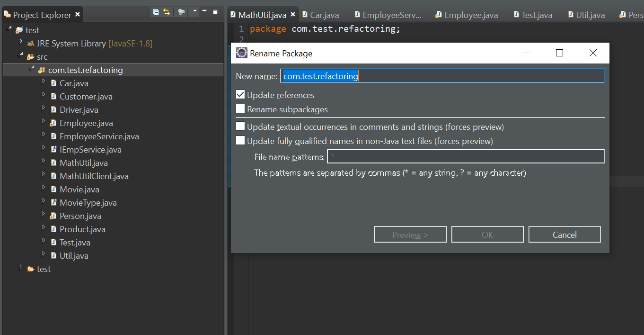Viewport: 644px width, 335px height.
Task: Toggle Link with Editor icon
Action: [167, 12]
